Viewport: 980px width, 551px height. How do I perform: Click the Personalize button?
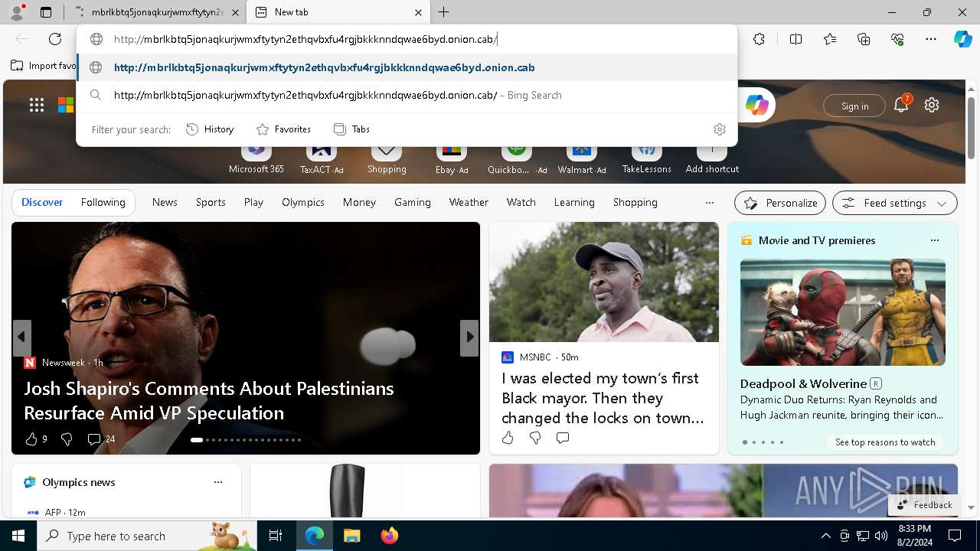click(x=780, y=203)
